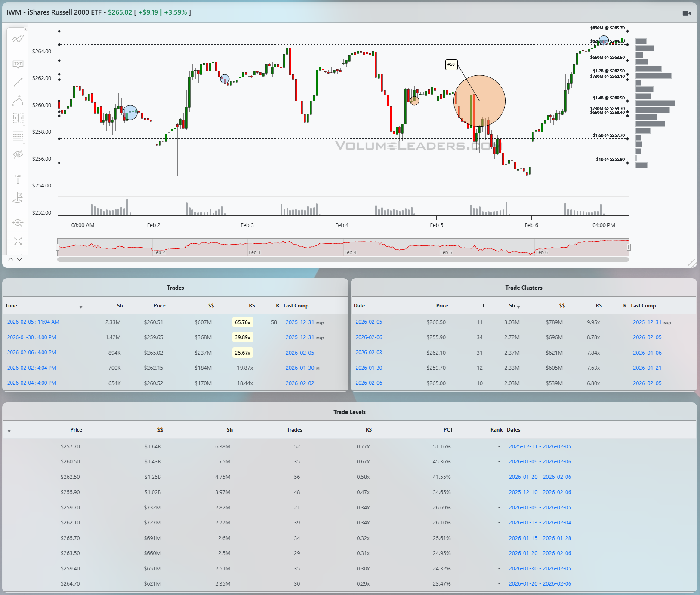Click the $1.6B @ $257.70 level label
700x595 pixels.
tap(609, 135)
